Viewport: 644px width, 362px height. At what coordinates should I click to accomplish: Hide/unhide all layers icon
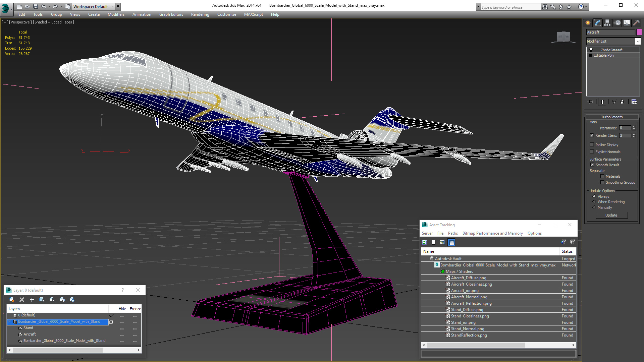(x=62, y=300)
